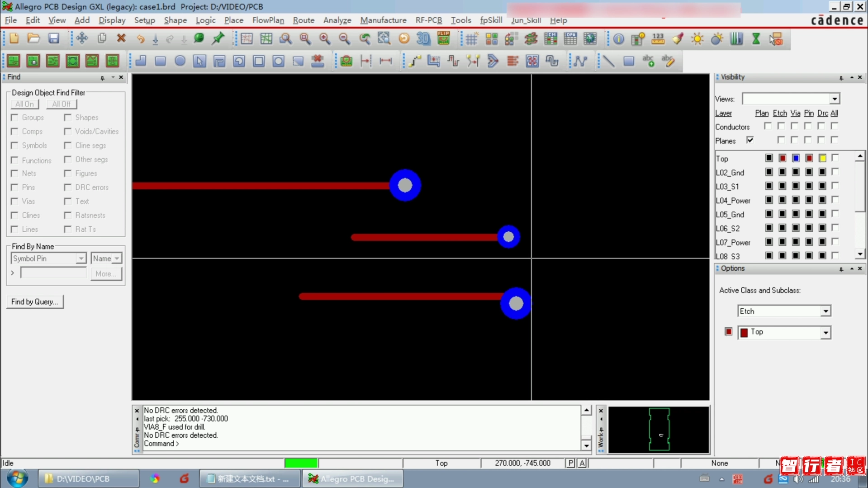
Task: Click the Undo arrow icon
Action: point(141,39)
